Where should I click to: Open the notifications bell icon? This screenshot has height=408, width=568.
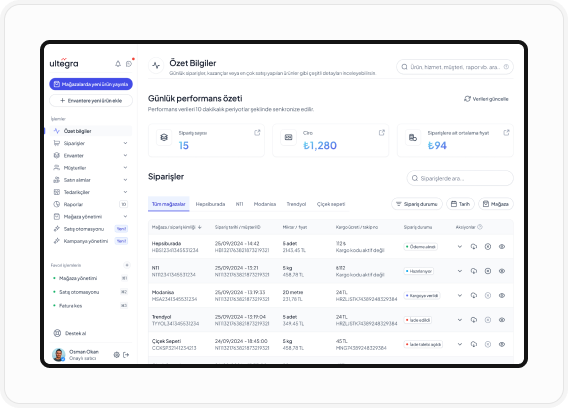(118, 64)
